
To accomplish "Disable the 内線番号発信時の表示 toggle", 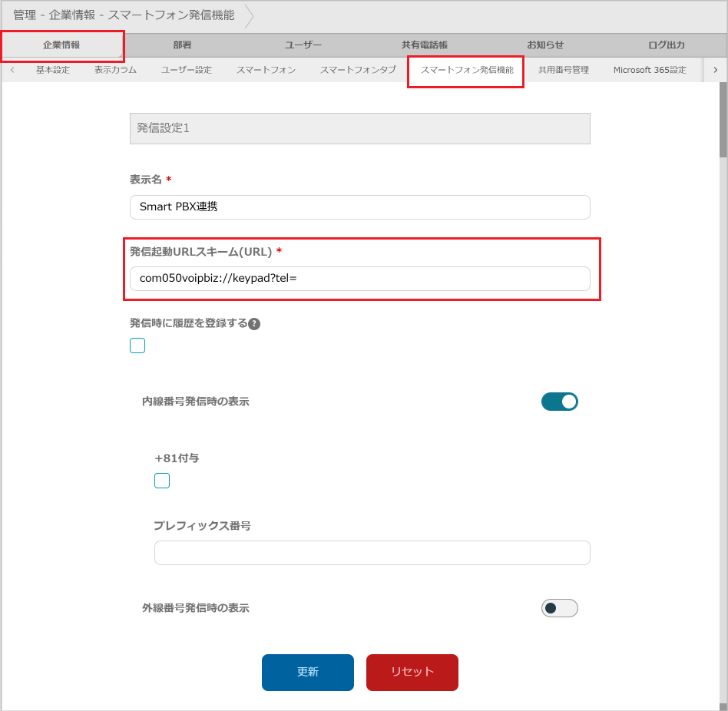I will [560, 401].
